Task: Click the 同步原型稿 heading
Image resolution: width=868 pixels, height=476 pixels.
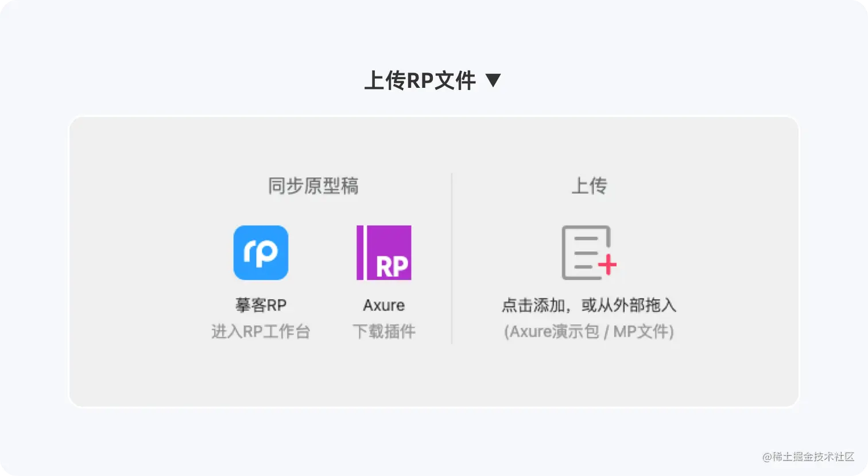Action: tap(313, 186)
